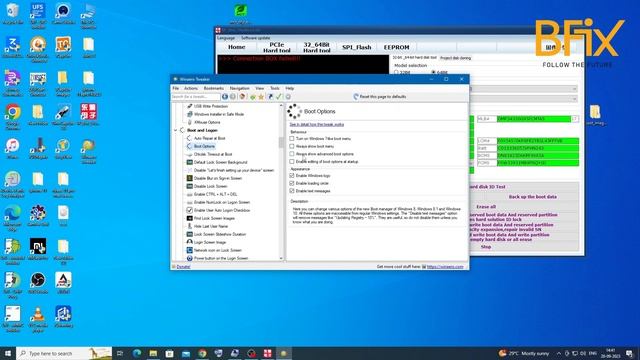Click taskbar Type here to search box
Screen dimensions: 640x360
(x=64, y=353)
